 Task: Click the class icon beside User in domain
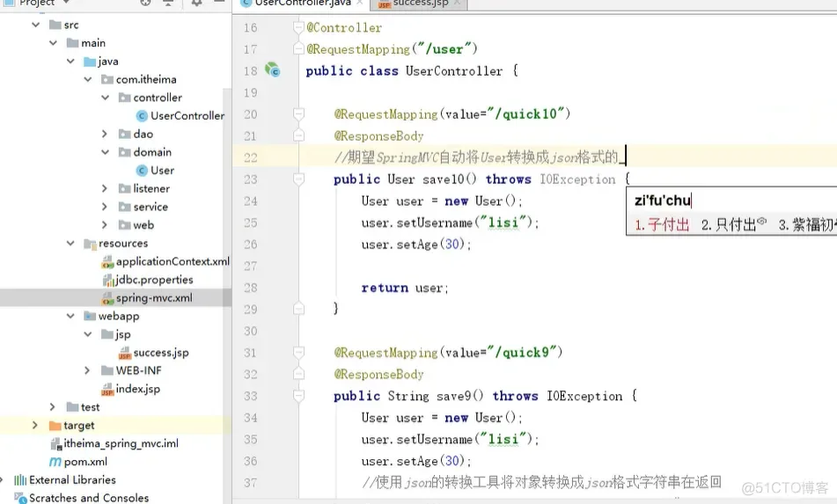click(142, 170)
